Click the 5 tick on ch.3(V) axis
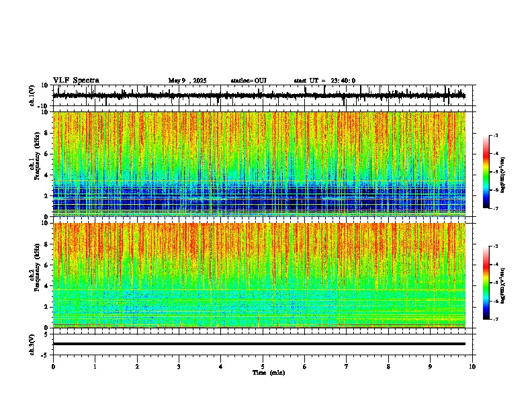This screenshot has width=532, height=411. tap(46, 334)
